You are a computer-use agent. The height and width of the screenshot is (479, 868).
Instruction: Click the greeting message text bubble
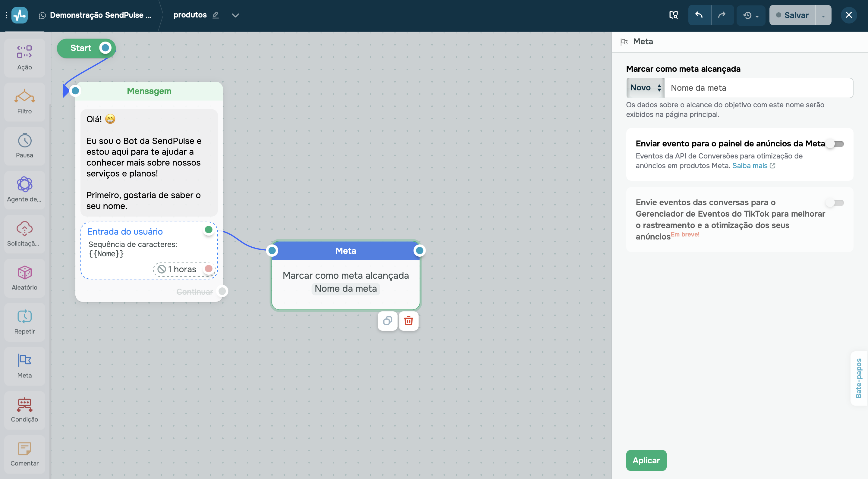pos(149,162)
